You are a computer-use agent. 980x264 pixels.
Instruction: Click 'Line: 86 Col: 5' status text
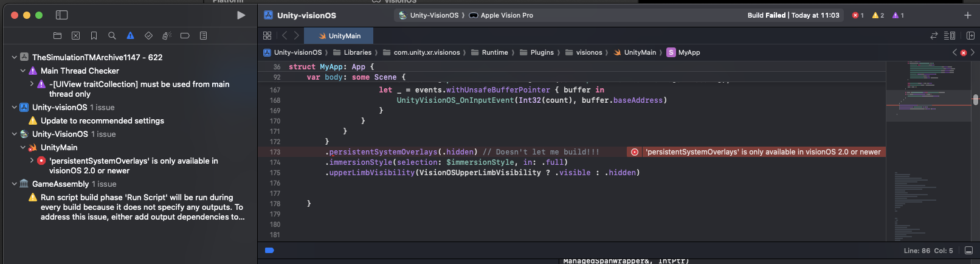coord(928,251)
